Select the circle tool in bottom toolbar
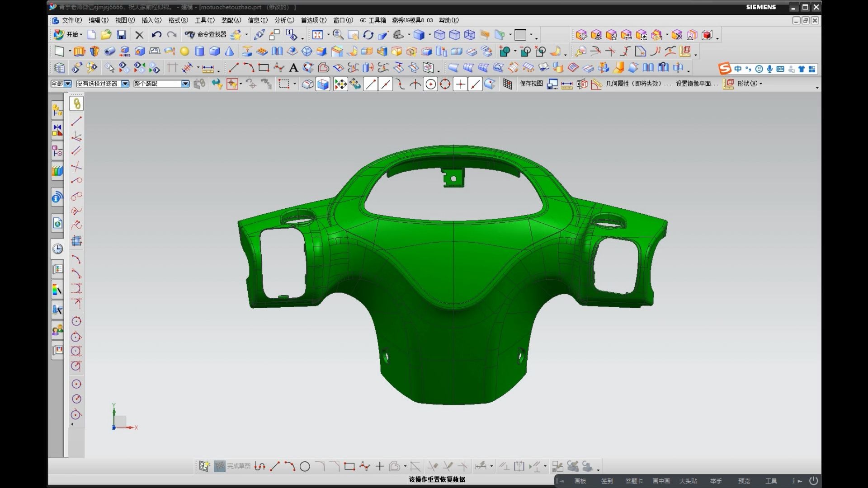Screen dimensions: 868x488 click(x=305, y=466)
